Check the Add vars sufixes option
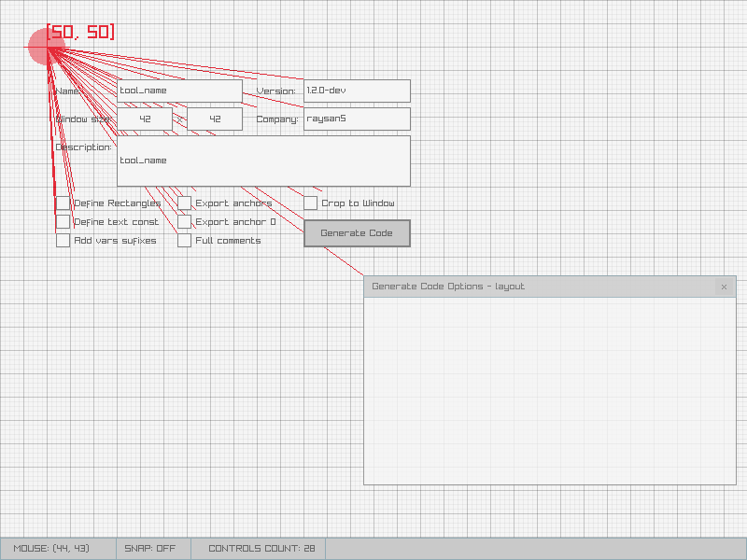Image resolution: width=747 pixels, height=560 pixels. (x=63, y=241)
